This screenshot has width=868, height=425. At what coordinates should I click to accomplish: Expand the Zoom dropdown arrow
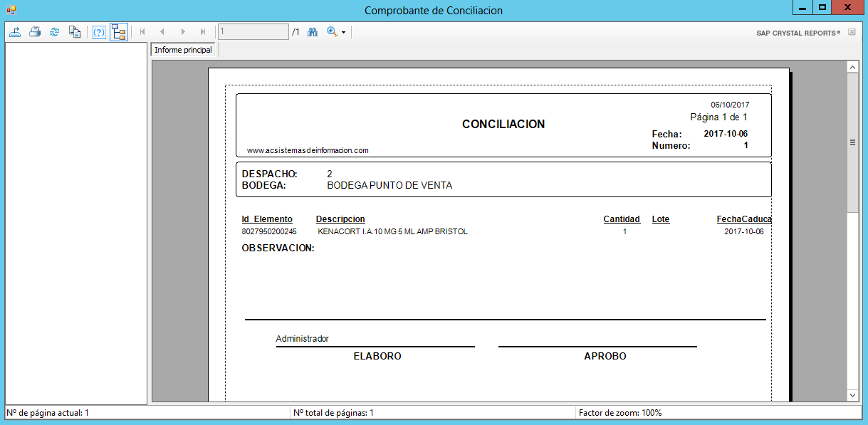(x=343, y=33)
